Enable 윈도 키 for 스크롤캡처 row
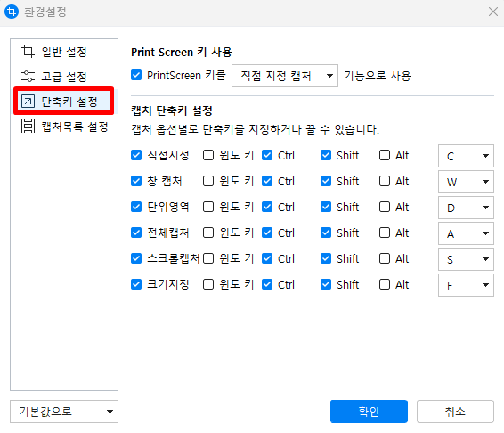Screen dimensions: 504x433 pos(208,258)
